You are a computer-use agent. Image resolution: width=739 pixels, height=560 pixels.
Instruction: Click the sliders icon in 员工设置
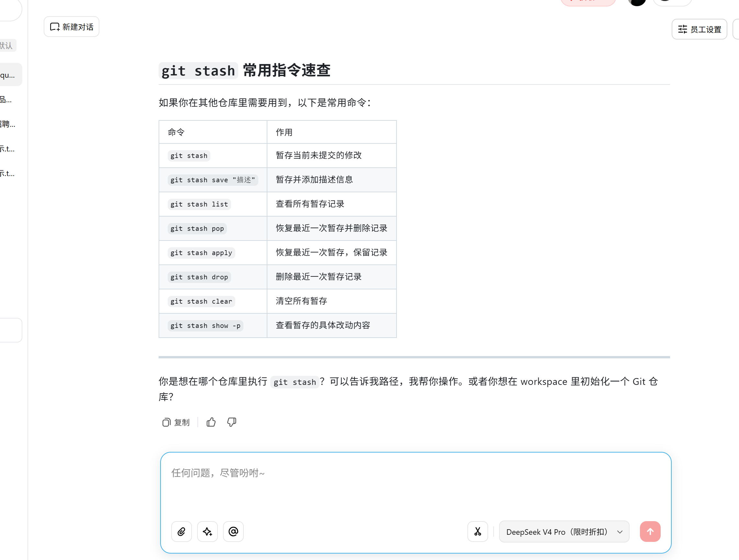click(x=683, y=29)
